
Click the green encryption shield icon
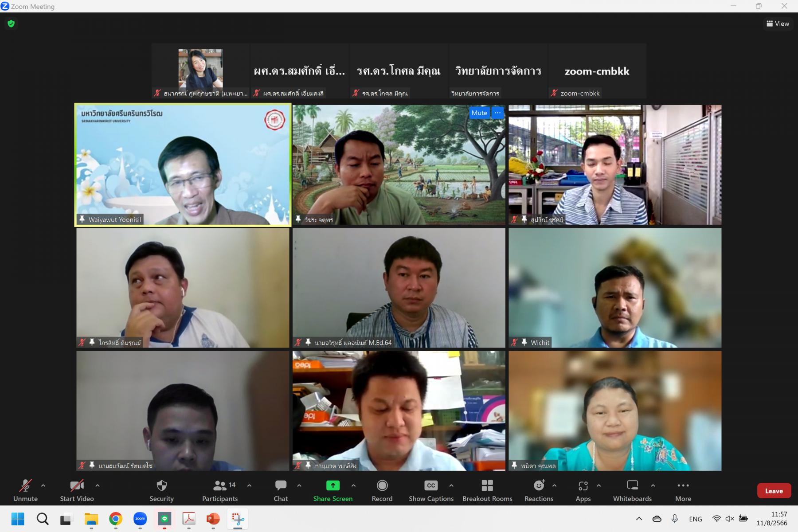point(11,23)
